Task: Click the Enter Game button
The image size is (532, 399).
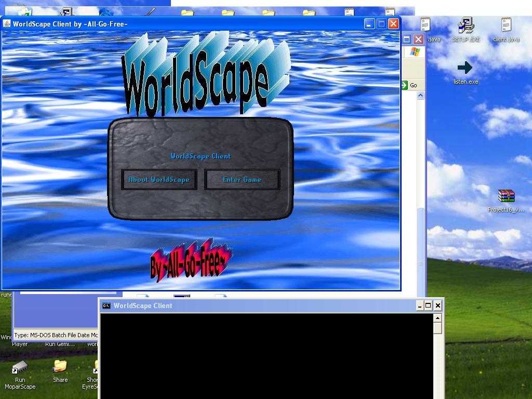Action: point(242,179)
